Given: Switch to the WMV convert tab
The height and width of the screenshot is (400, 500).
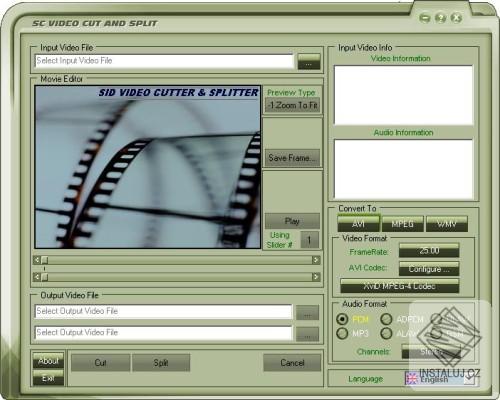Looking at the screenshot, I should [x=447, y=224].
